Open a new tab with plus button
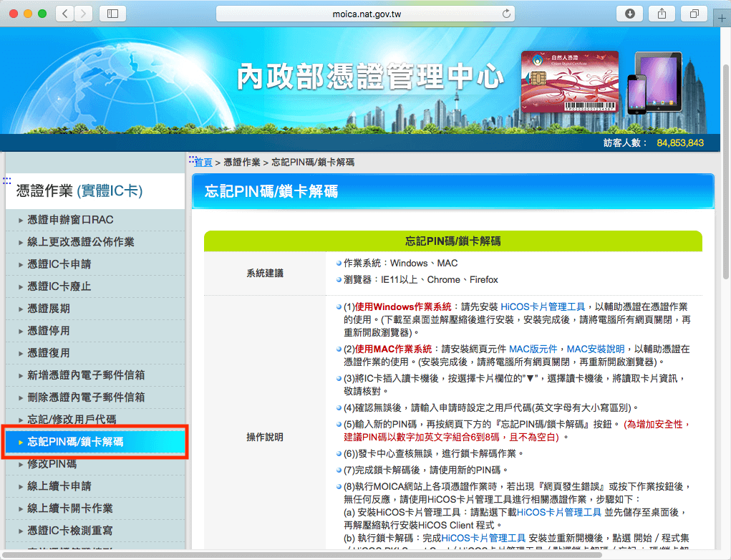 pyautogui.click(x=722, y=18)
